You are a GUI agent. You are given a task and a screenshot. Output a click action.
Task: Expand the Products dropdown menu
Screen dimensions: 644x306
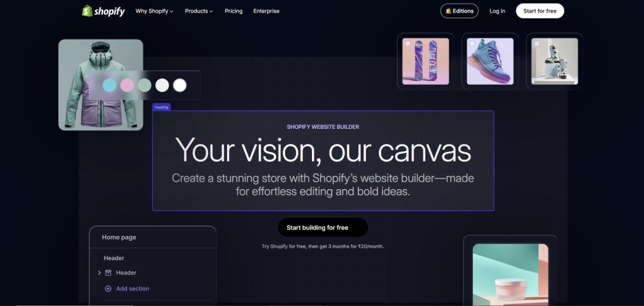tap(199, 11)
